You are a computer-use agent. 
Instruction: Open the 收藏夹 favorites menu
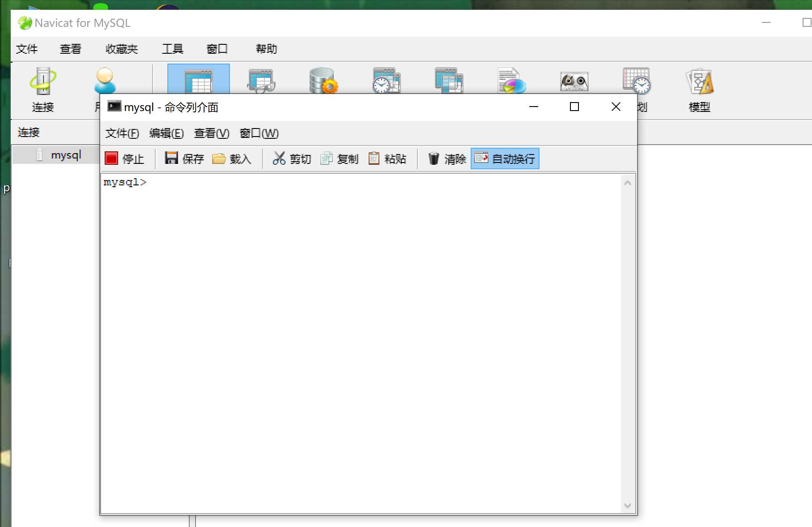pyautogui.click(x=121, y=49)
